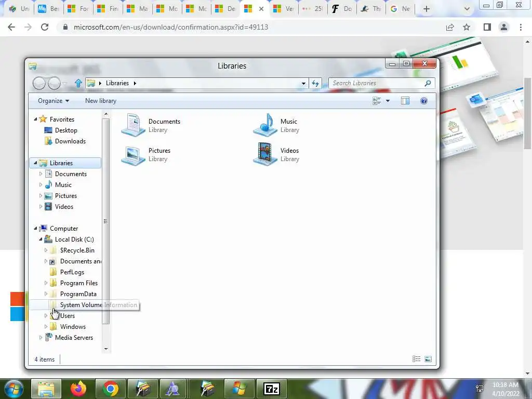Collapse Local Disk (C:) tree node
Screen dimensions: 532x399
[41, 239]
